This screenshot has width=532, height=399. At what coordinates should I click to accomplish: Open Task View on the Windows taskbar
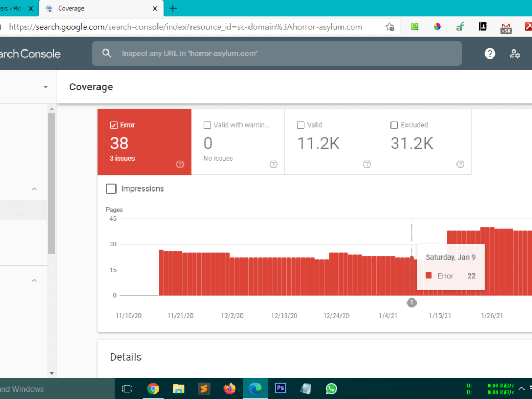[x=127, y=388]
